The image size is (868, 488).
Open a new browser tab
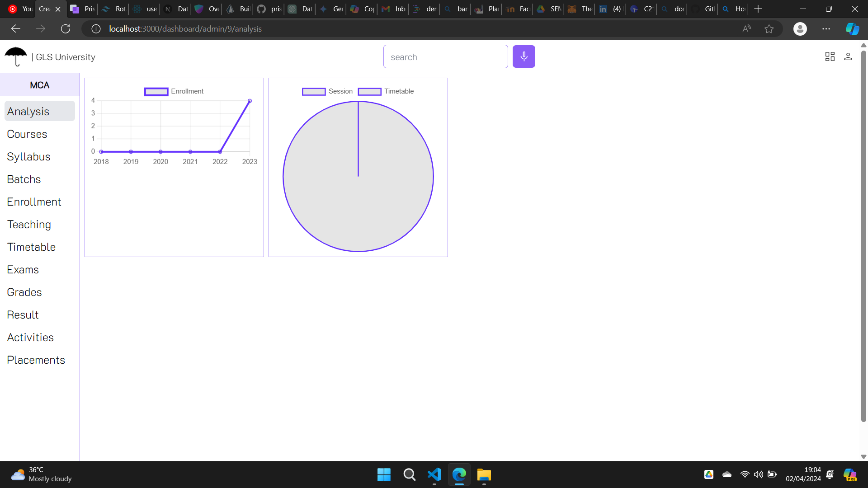tap(758, 9)
